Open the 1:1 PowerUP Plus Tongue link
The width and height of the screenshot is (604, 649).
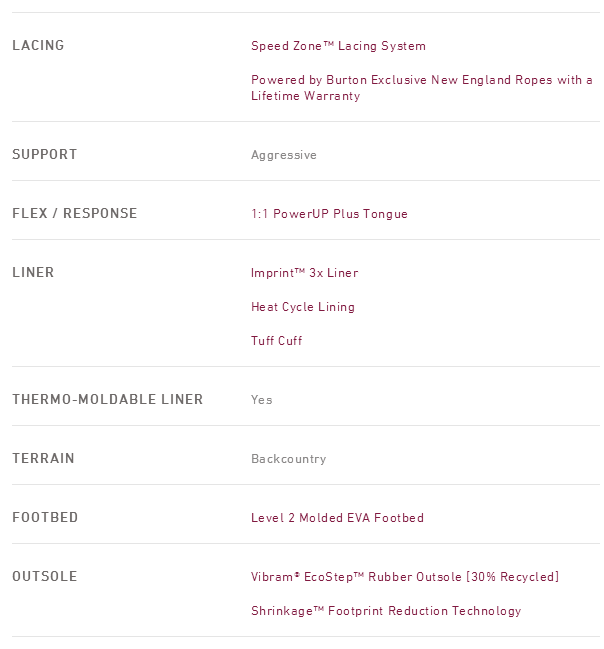tap(329, 214)
